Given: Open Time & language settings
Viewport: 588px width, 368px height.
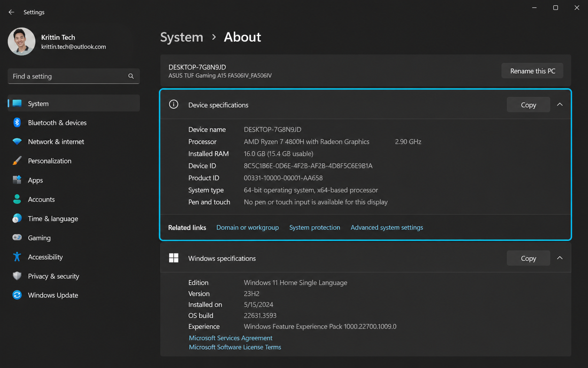Looking at the screenshot, I should 74,218.
